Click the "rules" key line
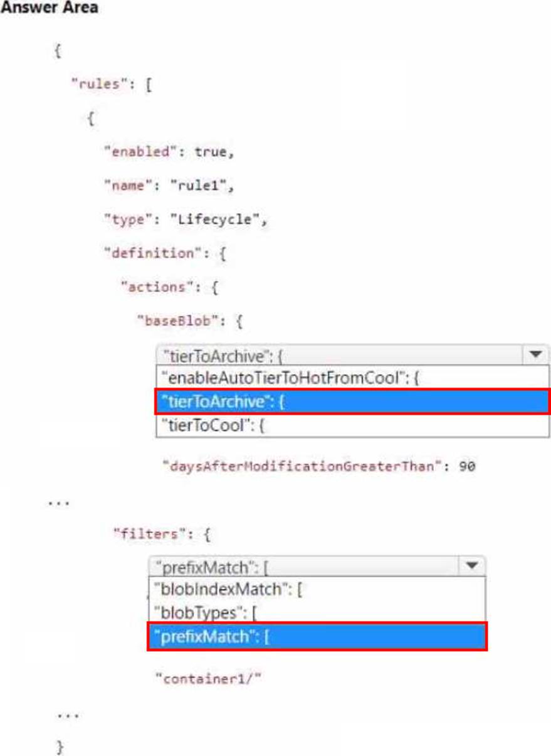Image resolution: width=551 pixels, height=756 pixels. tap(112, 85)
